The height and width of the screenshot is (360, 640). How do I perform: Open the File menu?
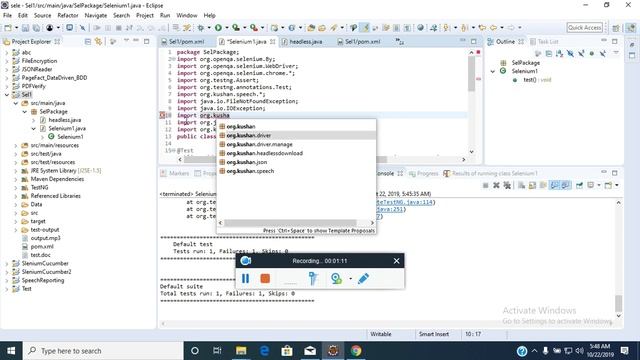(7, 16)
